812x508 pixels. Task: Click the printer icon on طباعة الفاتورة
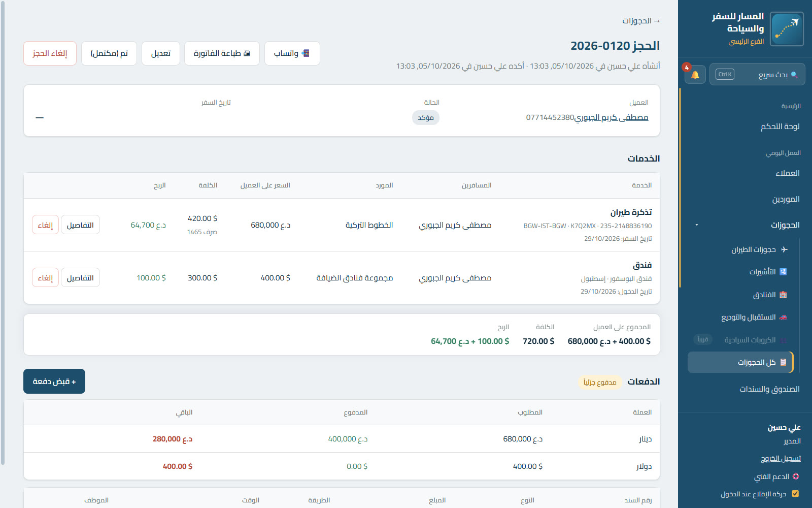tap(247, 53)
